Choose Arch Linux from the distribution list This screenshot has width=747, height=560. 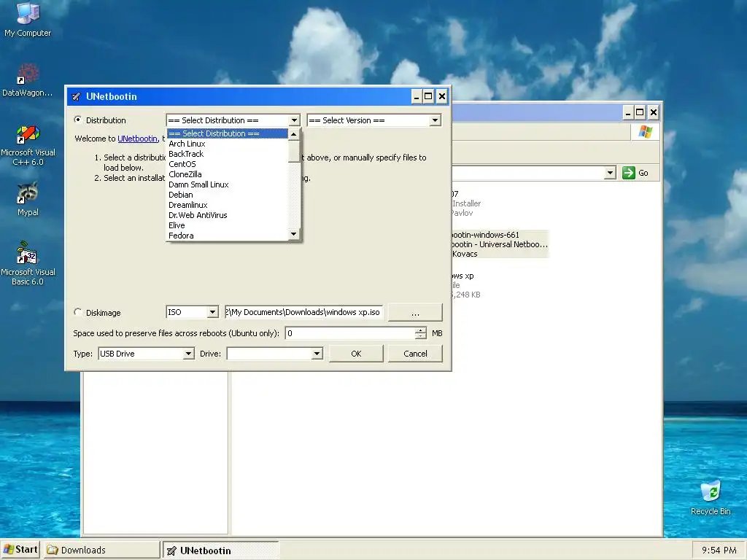click(x=228, y=144)
